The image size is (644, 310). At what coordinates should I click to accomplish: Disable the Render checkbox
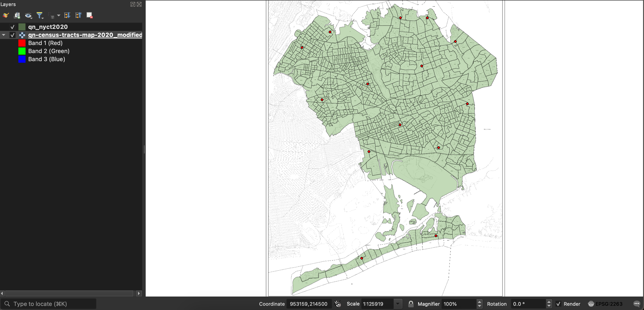pos(558,304)
